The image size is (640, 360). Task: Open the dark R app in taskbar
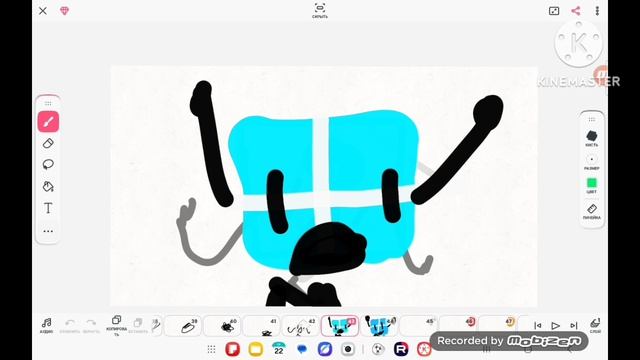[401, 349]
